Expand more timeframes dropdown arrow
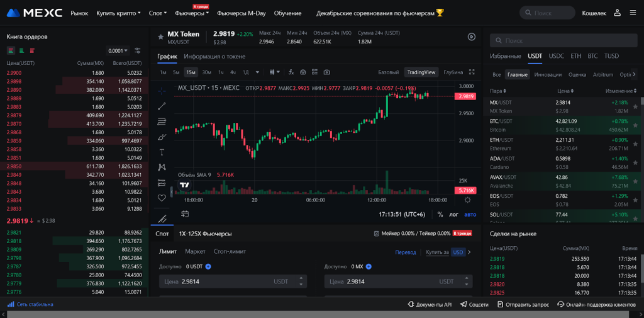The height and width of the screenshot is (318, 644). click(257, 72)
